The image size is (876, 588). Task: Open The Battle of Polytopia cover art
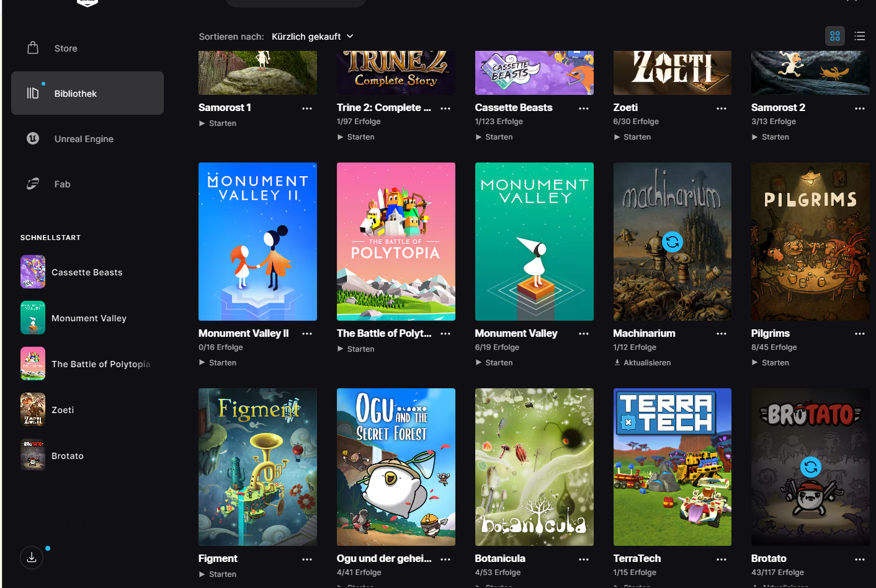coord(396,241)
